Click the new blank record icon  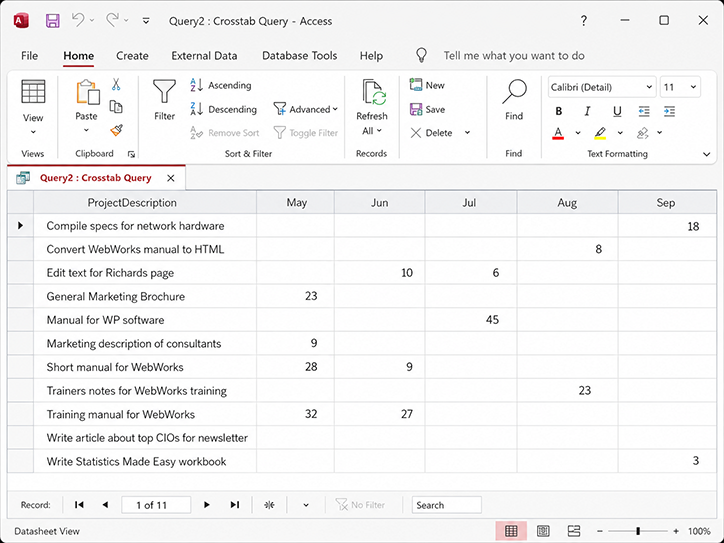[x=270, y=505]
